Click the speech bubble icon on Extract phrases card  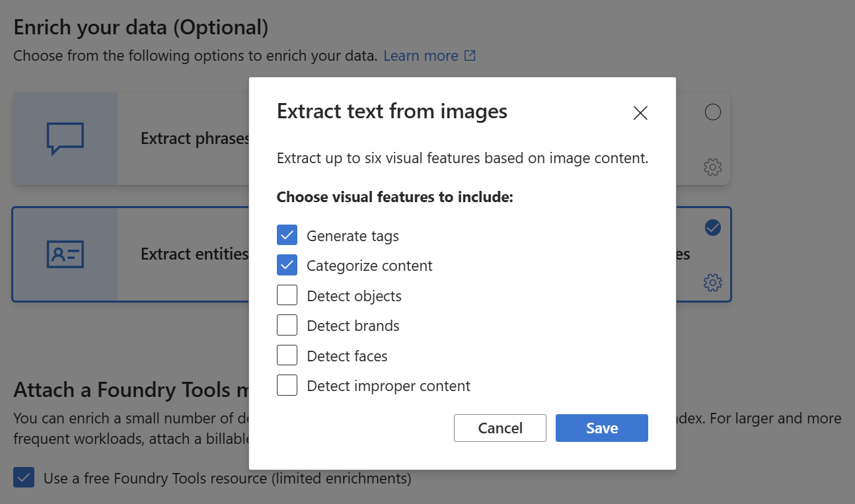[65, 139]
